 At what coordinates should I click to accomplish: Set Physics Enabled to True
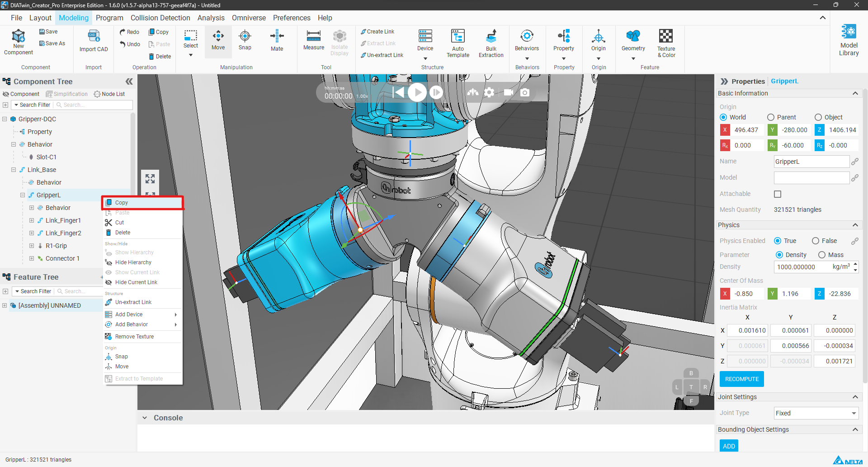coord(778,241)
